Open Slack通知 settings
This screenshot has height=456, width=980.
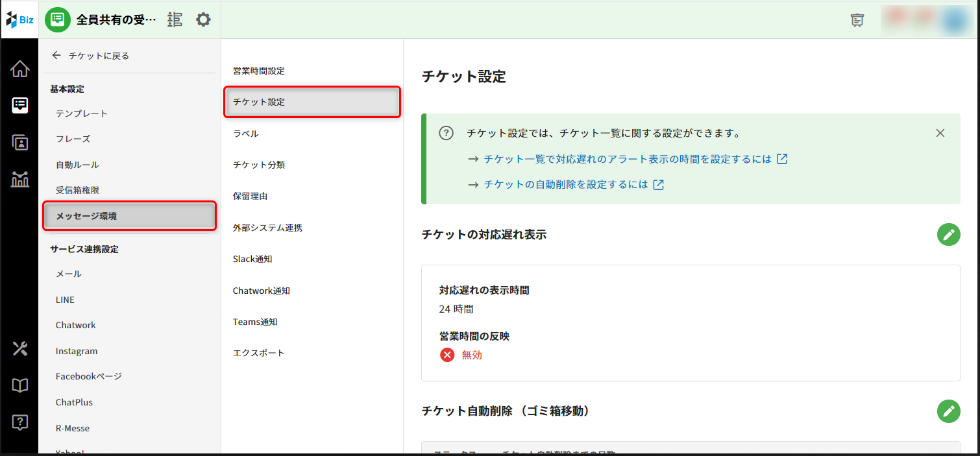pos(252,259)
